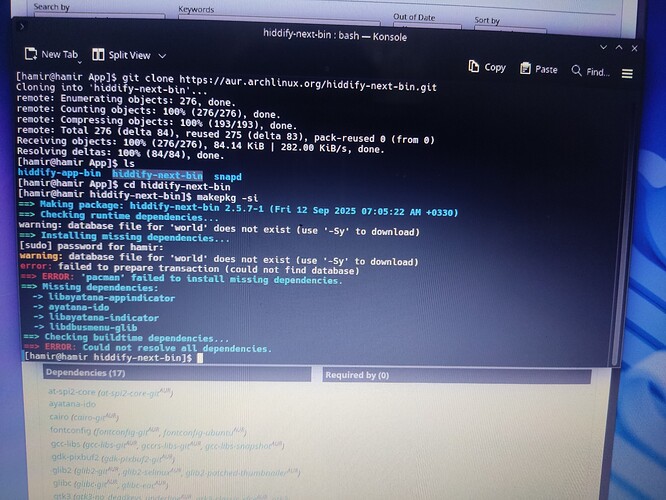Open the Find search bar
The image size is (666, 500).
[x=590, y=72]
